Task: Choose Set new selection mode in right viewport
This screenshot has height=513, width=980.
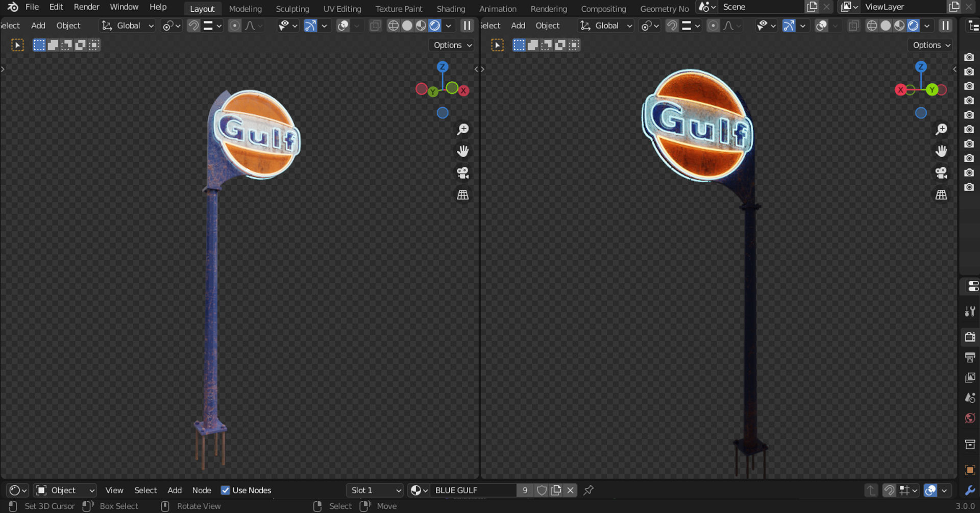Action: coord(519,45)
